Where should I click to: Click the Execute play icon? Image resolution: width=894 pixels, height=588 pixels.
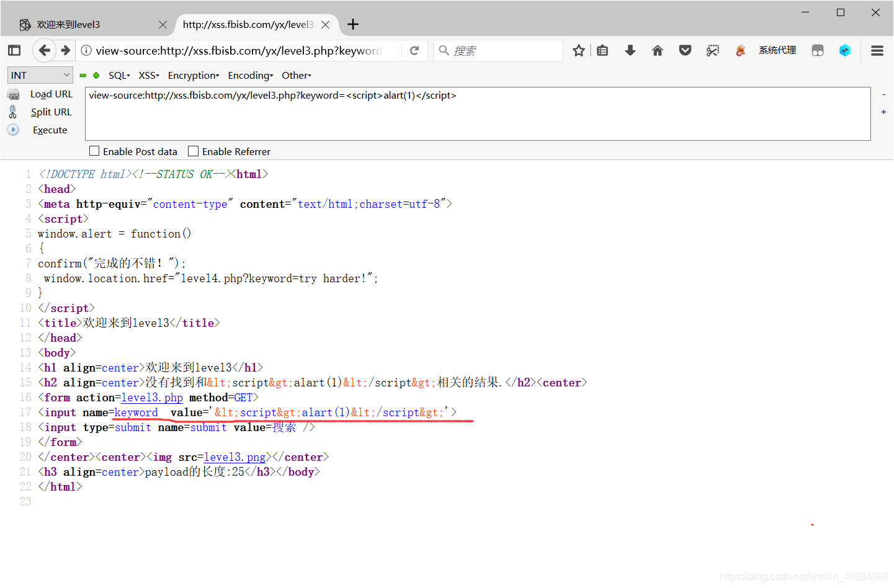[13, 130]
